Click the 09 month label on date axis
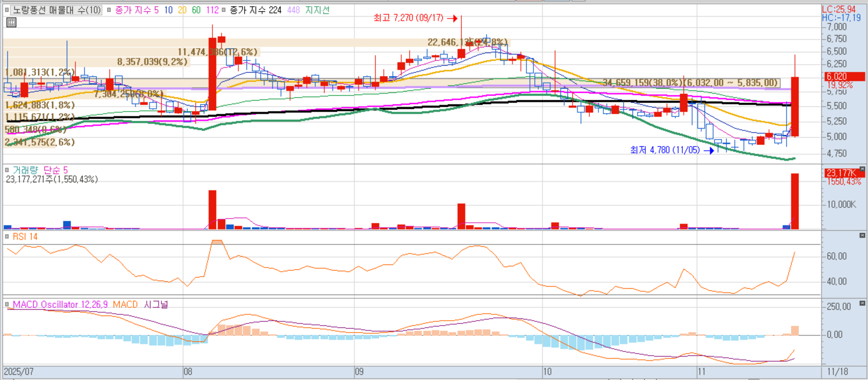Image resolution: width=868 pixels, height=380 pixels. (359, 372)
